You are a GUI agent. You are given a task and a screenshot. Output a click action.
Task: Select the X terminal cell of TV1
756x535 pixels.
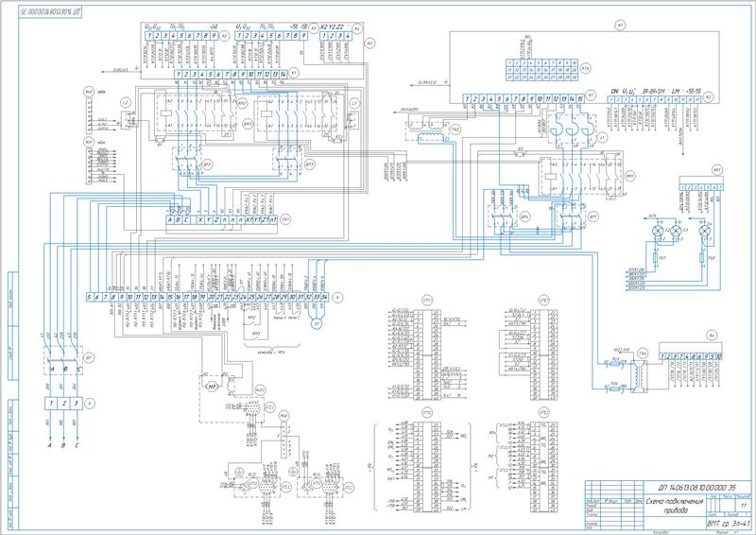200,219
